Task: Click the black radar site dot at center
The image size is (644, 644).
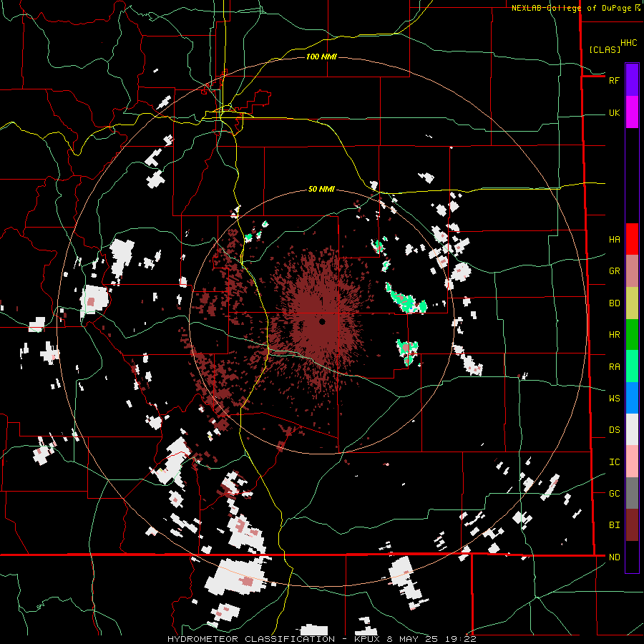Action: (322, 321)
